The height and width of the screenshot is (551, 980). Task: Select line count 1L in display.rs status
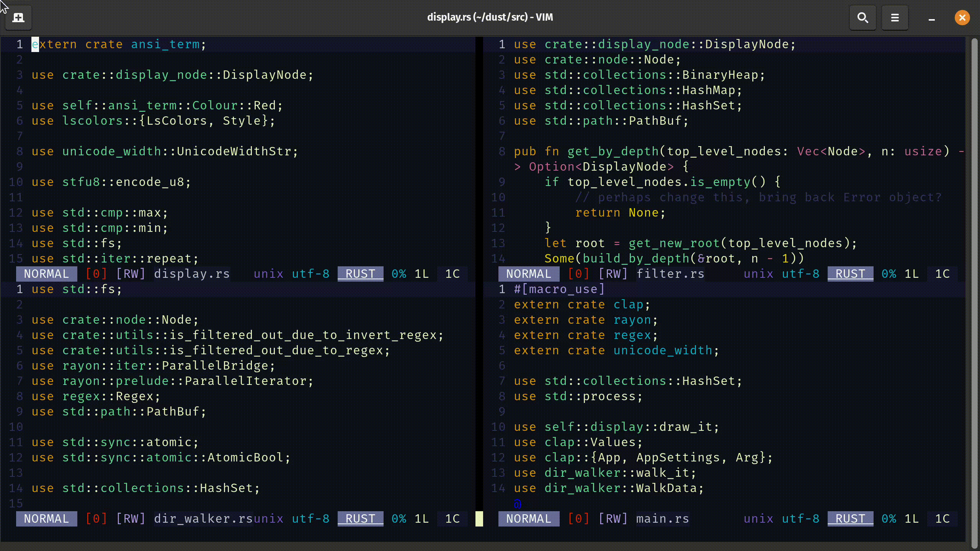[421, 274]
